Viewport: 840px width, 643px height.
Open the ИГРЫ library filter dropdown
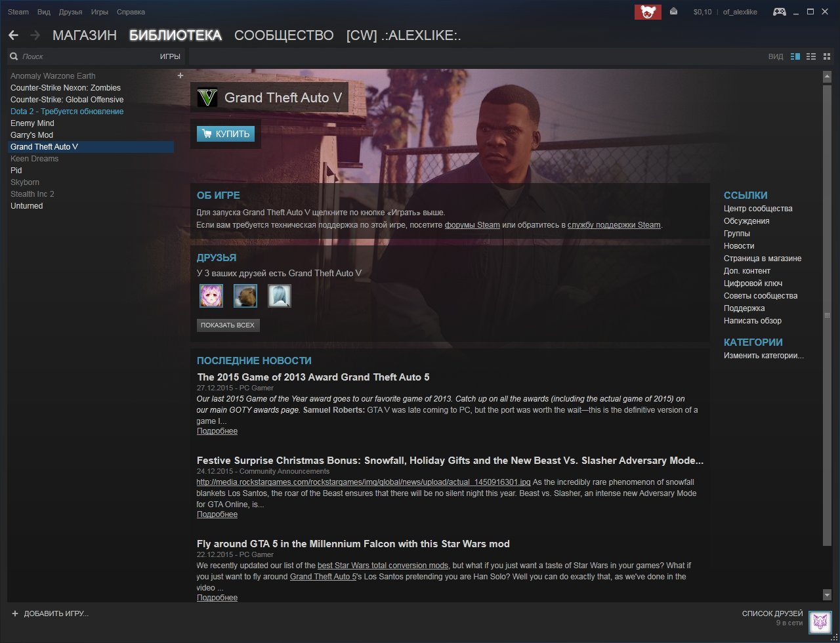[170, 56]
